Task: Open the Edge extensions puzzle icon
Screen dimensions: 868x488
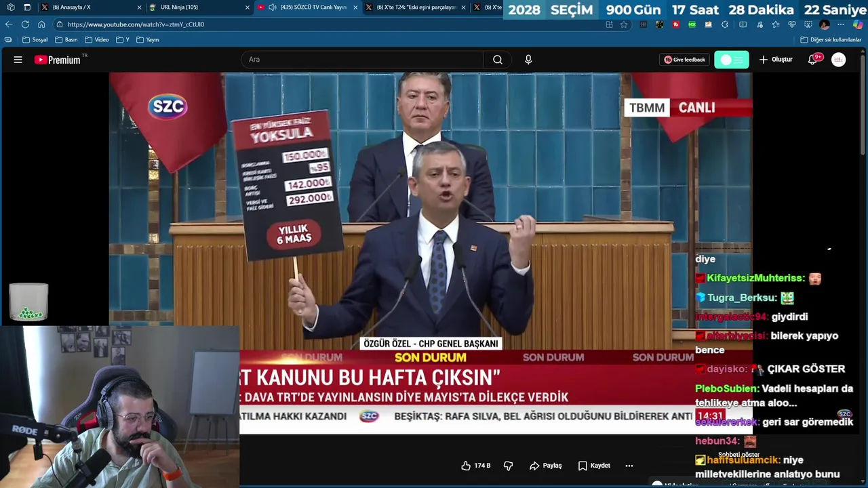Action: [725, 24]
